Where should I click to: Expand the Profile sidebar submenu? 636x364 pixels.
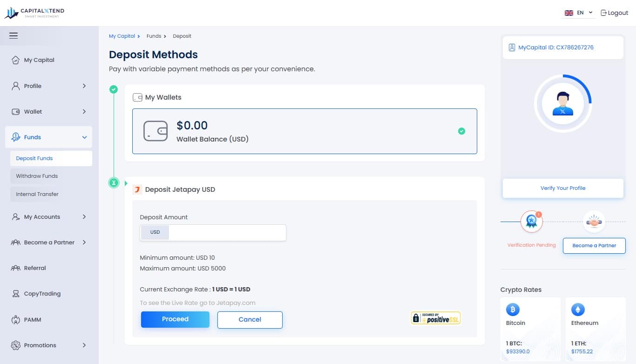(84, 86)
